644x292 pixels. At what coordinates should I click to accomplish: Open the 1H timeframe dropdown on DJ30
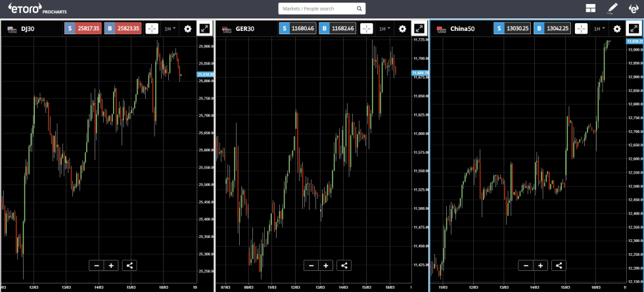[x=170, y=29]
